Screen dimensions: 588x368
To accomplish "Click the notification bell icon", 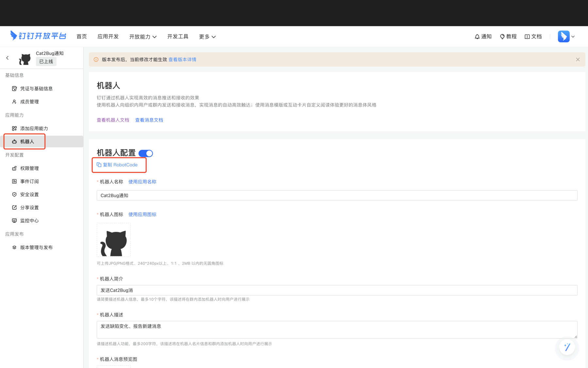I will tap(477, 37).
